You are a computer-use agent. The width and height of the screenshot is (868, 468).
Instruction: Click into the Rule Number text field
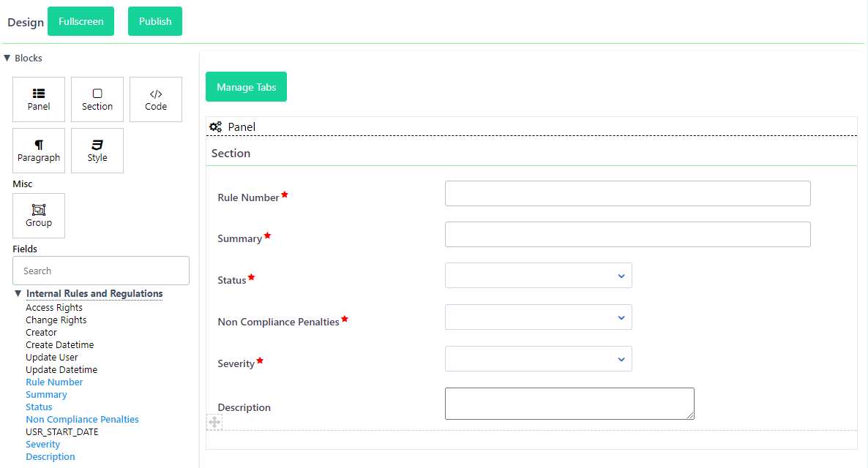pyautogui.click(x=627, y=194)
